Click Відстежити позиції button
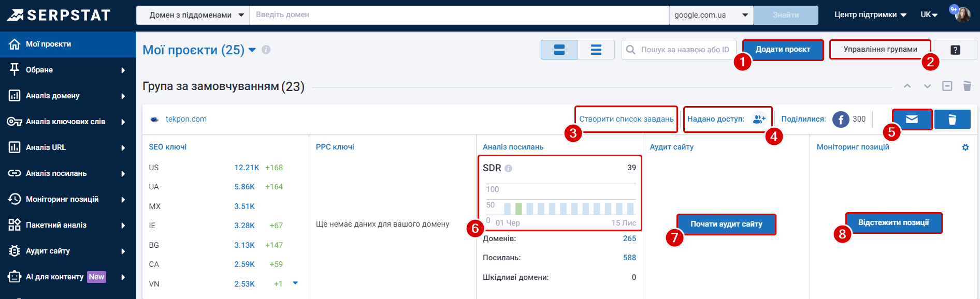 point(893,222)
